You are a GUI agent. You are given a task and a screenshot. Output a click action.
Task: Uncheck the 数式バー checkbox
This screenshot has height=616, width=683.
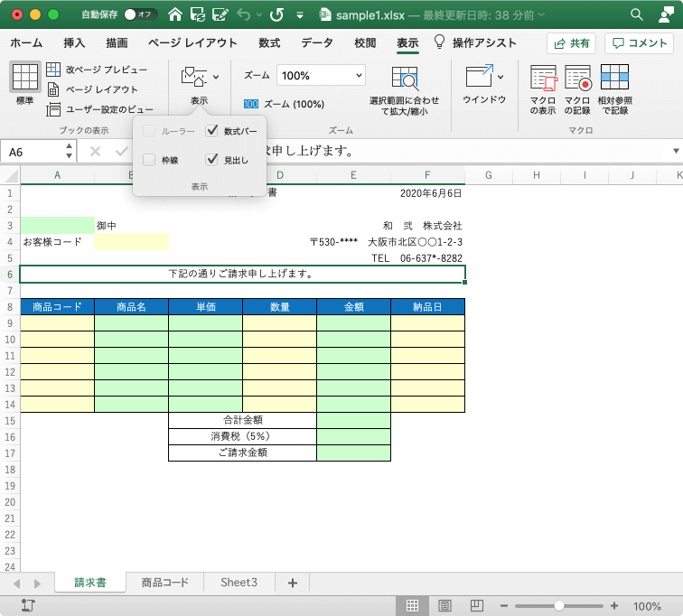click(211, 131)
